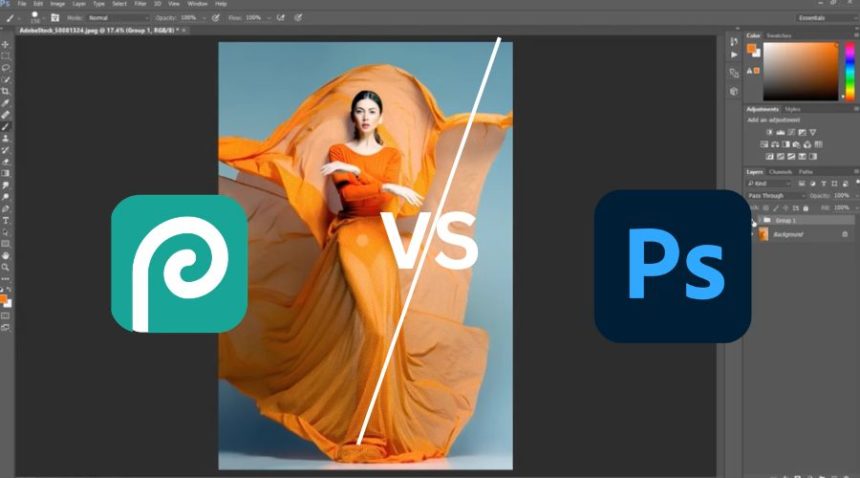Toggle Quick Mask mode in toolbox
The height and width of the screenshot is (478, 860).
point(5,316)
